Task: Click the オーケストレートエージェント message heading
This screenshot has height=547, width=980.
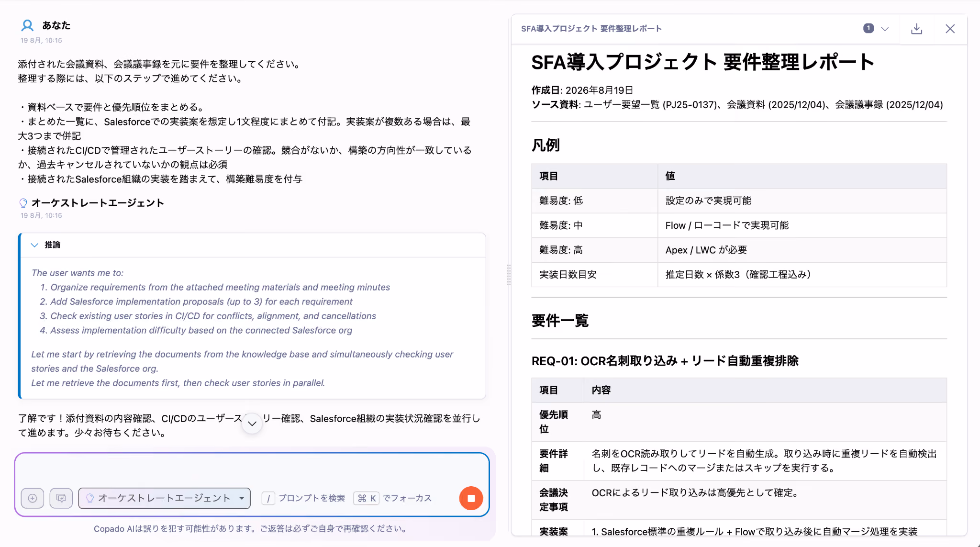Action: pos(98,203)
